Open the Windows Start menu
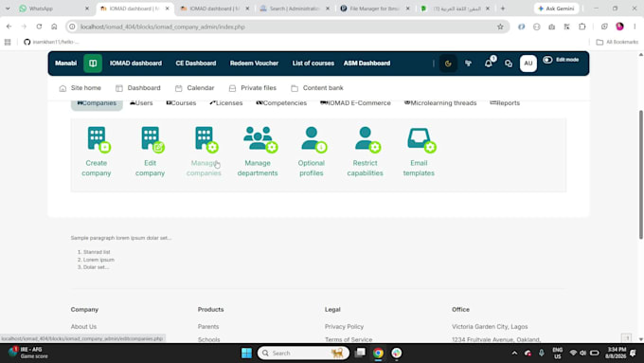This screenshot has width=644, height=363. pos(246,354)
